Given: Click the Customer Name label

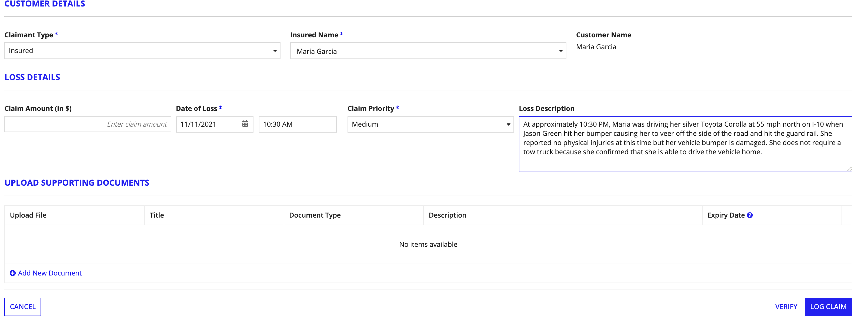Looking at the screenshot, I should tap(603, 35).
